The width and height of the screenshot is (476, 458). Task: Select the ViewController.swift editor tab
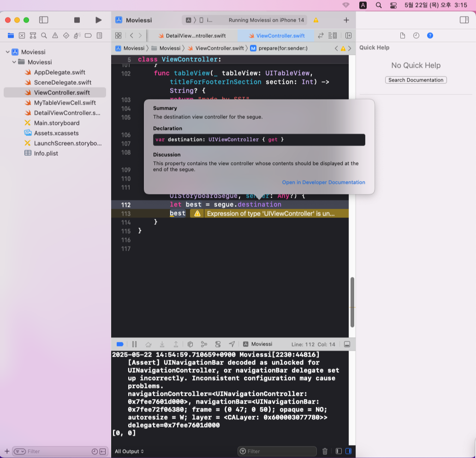pos(277,36)
